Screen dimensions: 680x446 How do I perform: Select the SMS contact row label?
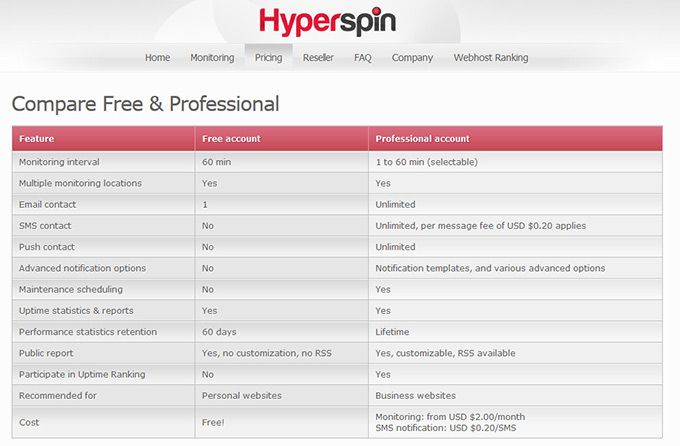pos(45,226)
